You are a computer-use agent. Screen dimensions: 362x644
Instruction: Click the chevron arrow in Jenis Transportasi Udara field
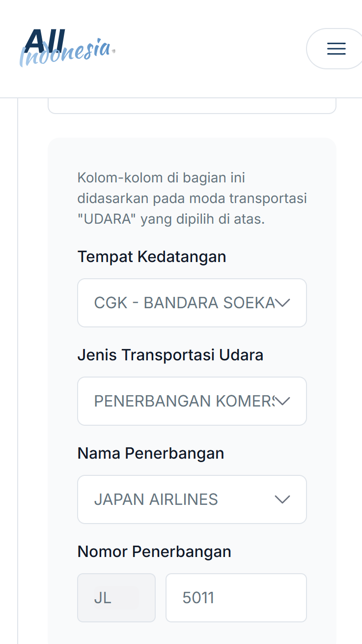(x=282, y=402)
